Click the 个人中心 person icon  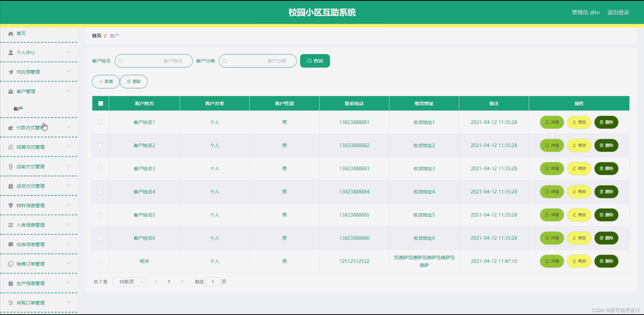11,52
